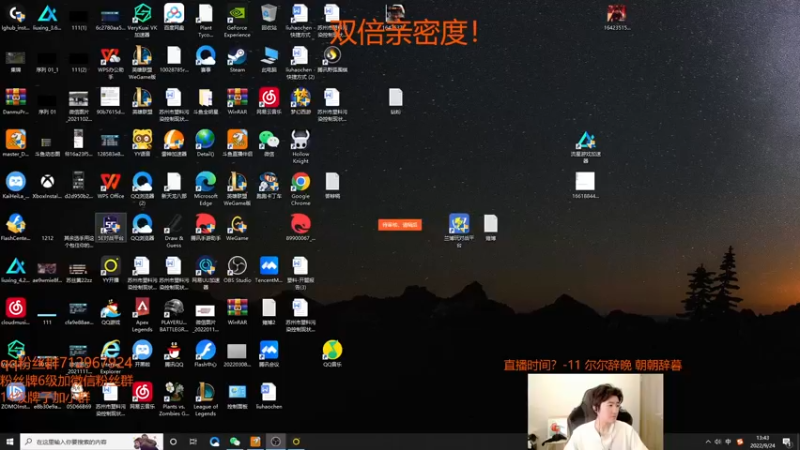
Task: Open the Baidu Netdisk shortcut
Action: click(x=173, y=17)
